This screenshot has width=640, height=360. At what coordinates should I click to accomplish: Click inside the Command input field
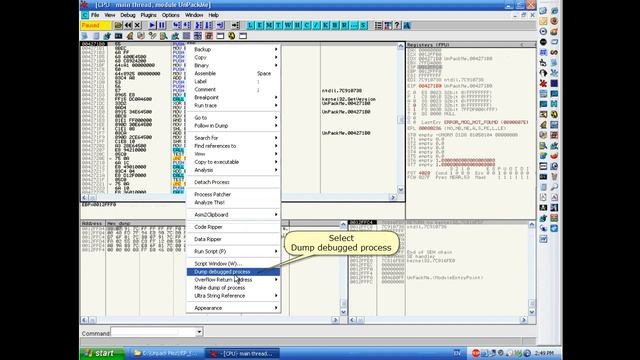[153, 332]
